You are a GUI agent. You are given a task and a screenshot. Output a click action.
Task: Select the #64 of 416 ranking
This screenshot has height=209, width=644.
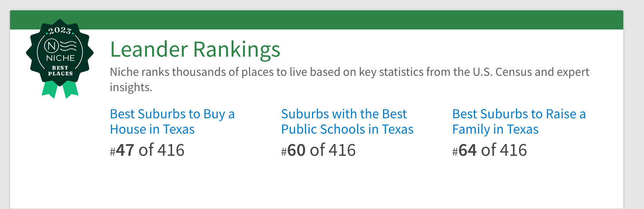coord(490,150)
